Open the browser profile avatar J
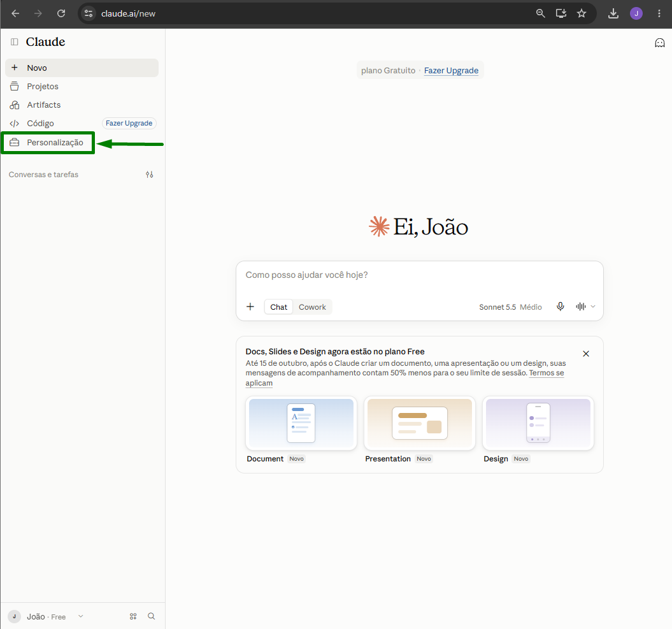The image size is (672, 629). tap(636, 13)
